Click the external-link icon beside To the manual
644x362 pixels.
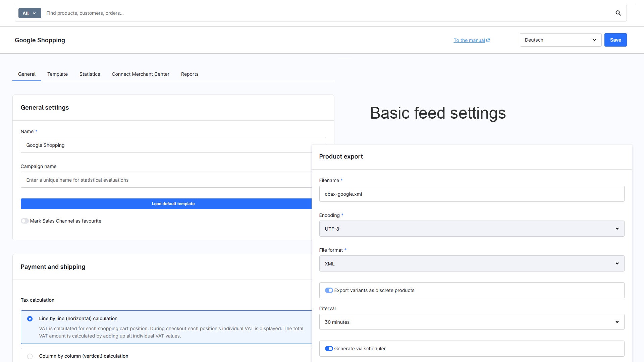coord(488,40)
